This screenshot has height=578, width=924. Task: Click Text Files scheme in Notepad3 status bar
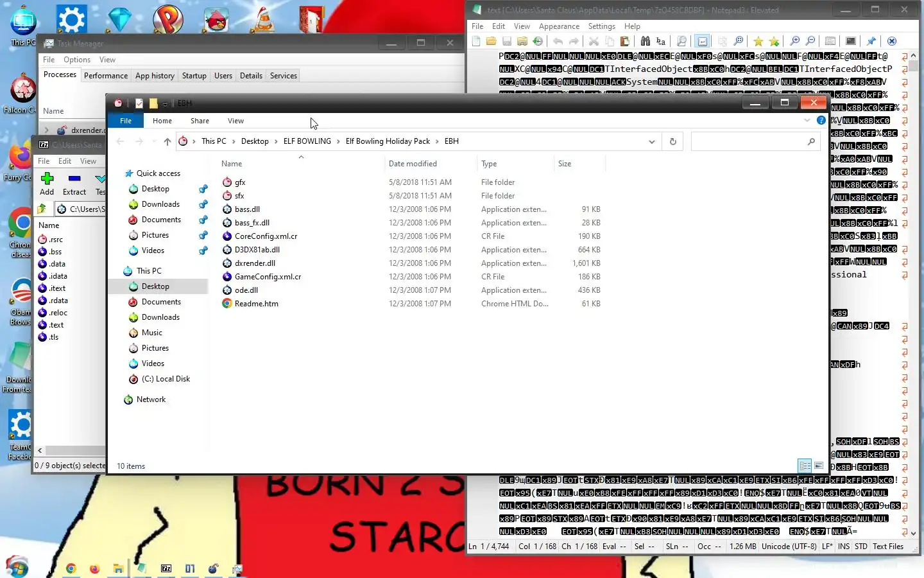[x=888, y=547]
